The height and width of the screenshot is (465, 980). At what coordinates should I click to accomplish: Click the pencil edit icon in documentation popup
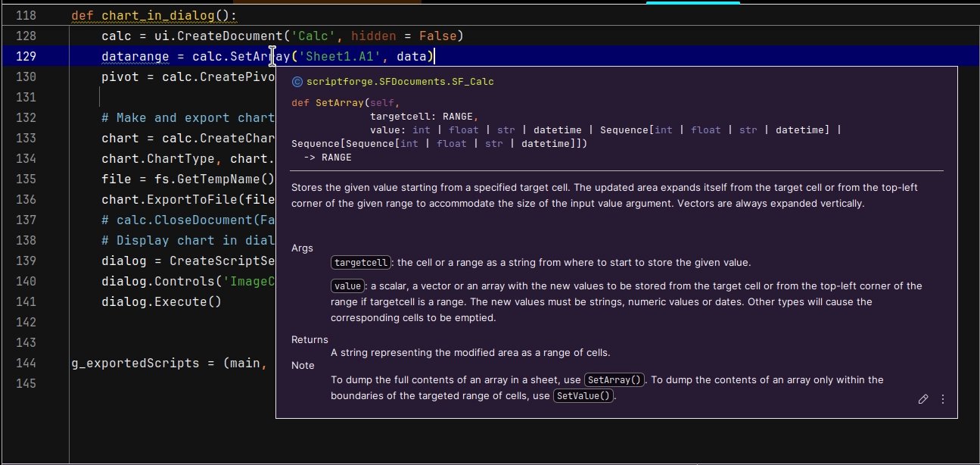pos(923,399)
